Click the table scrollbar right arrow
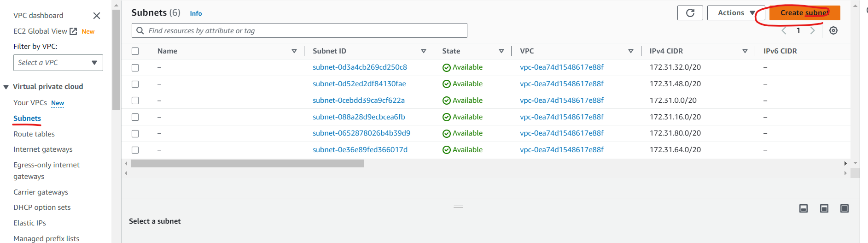 pos(845,164)
